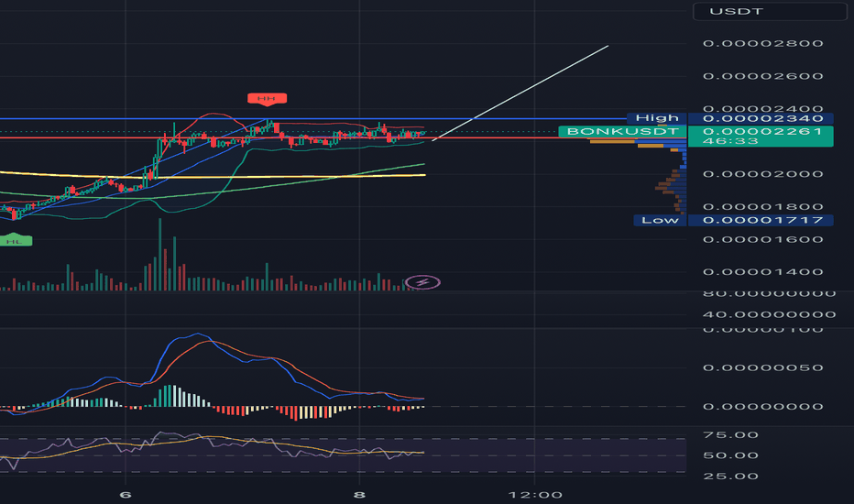Click the 0.00001800 price axis label
This screenshot has height=504, width=854.
(762, 207)
